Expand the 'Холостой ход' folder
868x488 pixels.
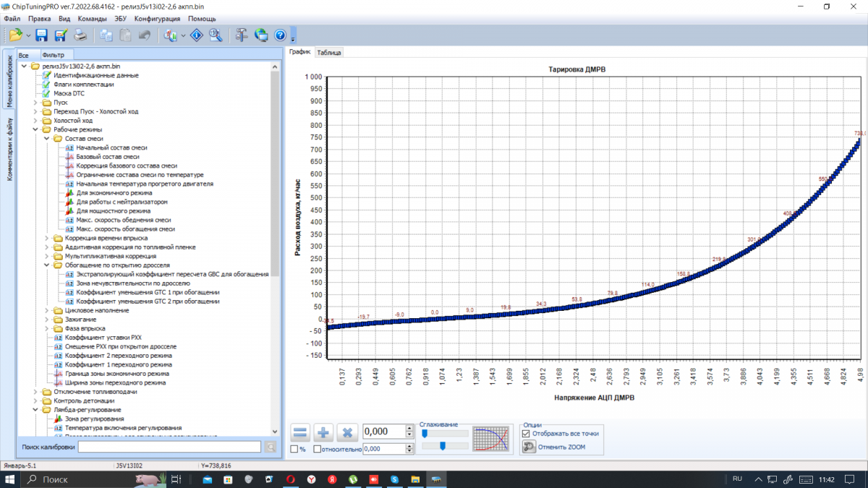point(36,121)
